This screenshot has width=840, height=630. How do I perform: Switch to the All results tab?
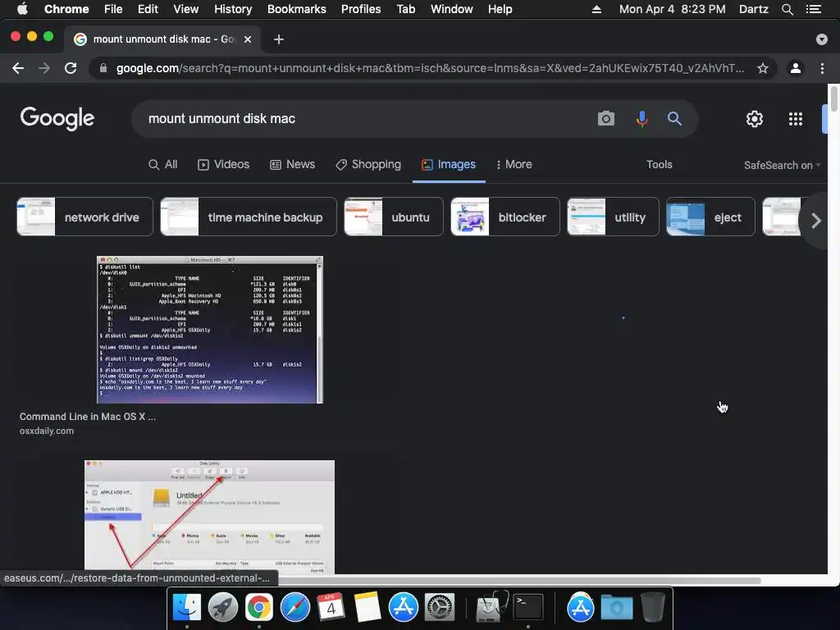(x=163, y=164)
